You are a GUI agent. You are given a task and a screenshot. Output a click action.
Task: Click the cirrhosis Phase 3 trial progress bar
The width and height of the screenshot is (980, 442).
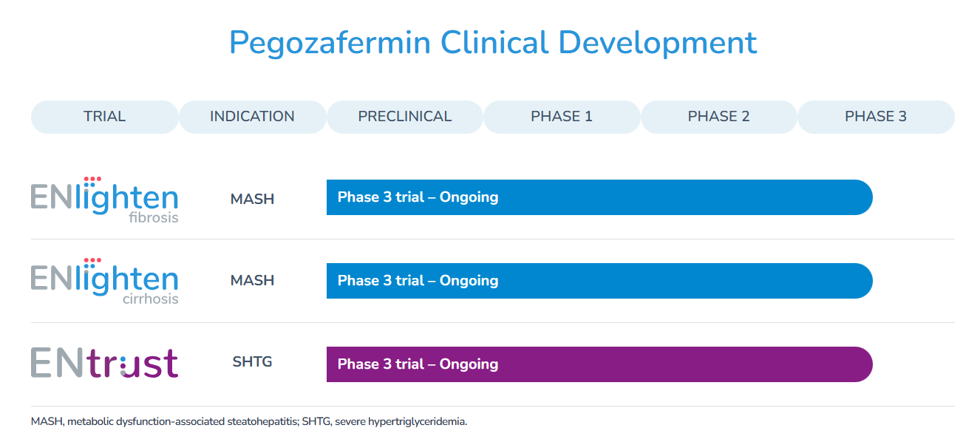[x=599, y=281]
